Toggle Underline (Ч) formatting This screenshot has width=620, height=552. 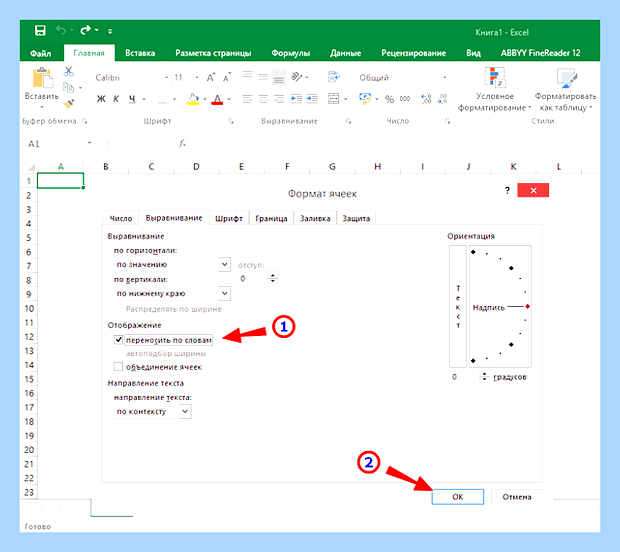[x=132, y=99]
